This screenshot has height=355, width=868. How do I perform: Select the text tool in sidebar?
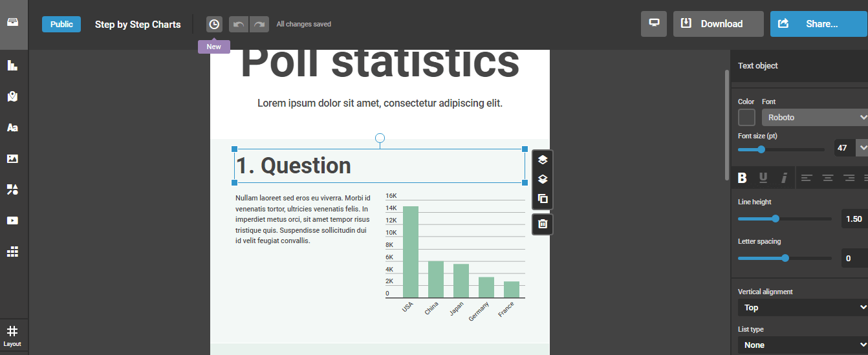(12, 127)
